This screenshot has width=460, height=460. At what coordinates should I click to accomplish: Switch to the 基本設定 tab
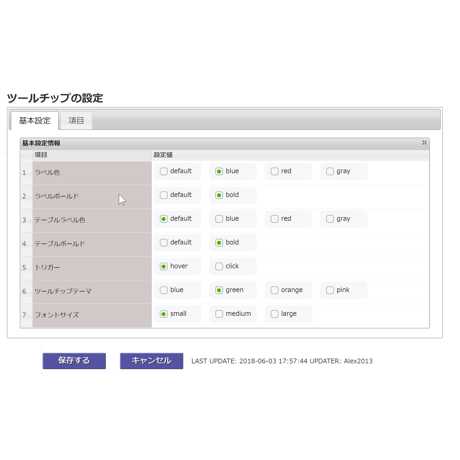pos(35,120)
